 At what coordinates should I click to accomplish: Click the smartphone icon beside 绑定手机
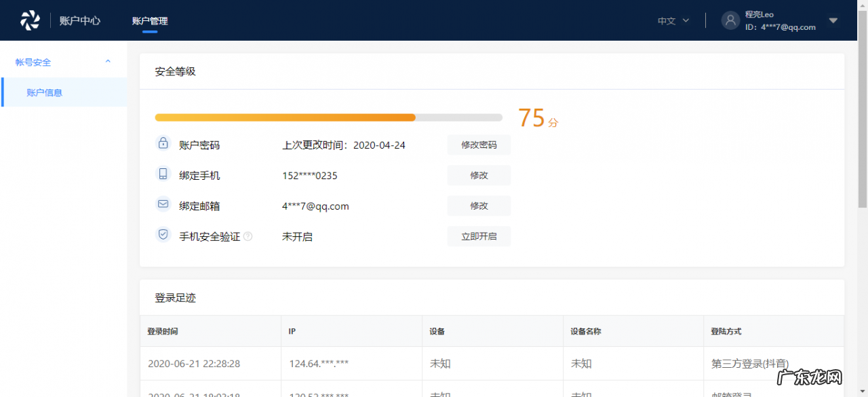click(x=163, y=174)
